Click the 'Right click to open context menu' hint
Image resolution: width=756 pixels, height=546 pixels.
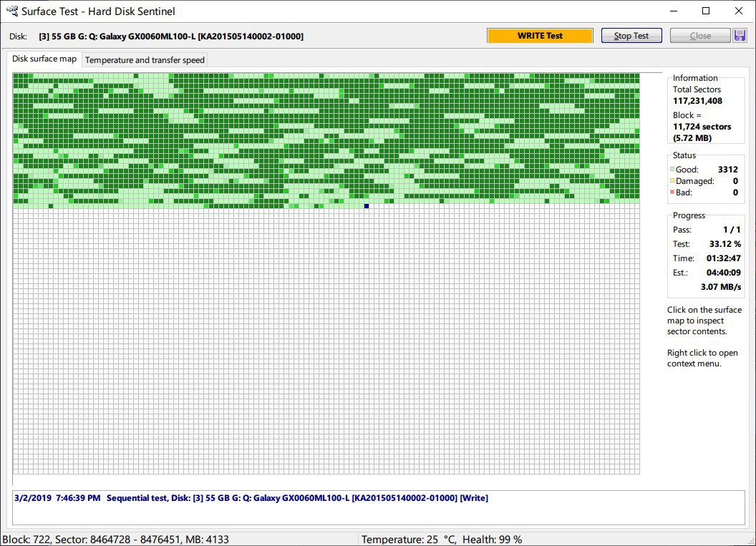(x=702, y=358)
